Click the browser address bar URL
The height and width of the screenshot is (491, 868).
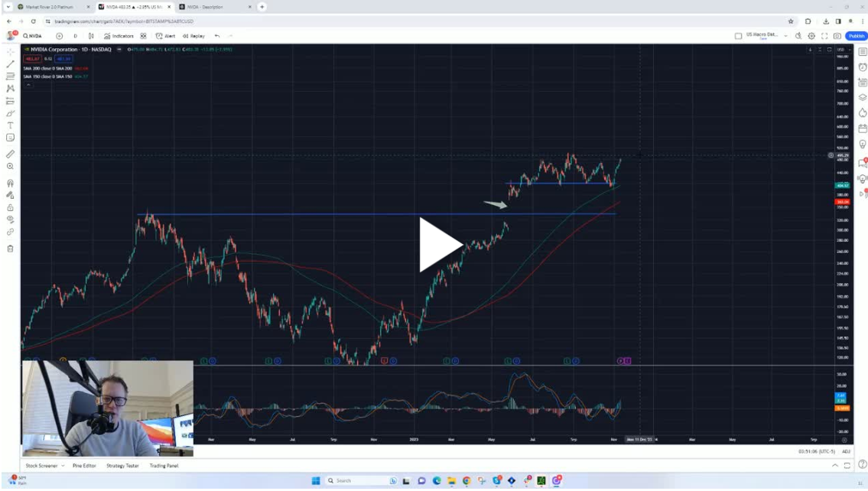pos(124,21)
